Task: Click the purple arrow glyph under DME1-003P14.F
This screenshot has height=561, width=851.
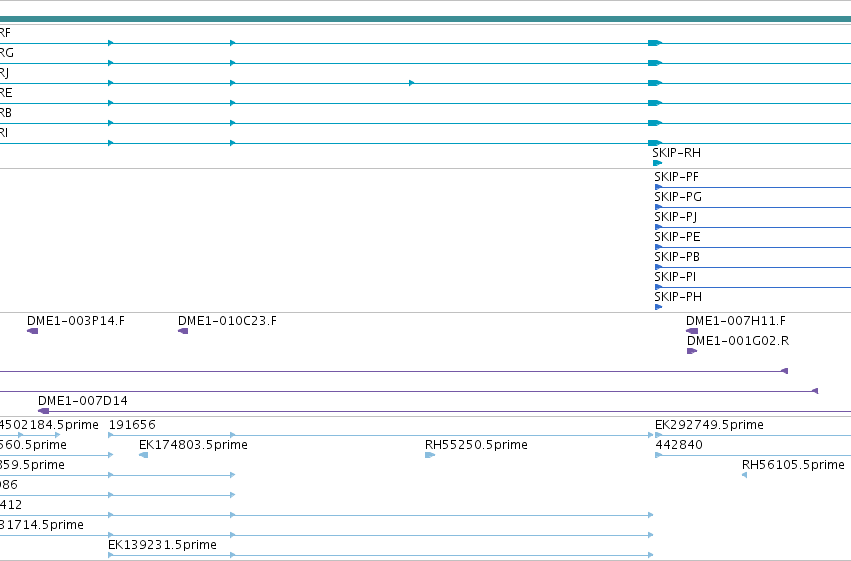Action: tap(33, 331)
